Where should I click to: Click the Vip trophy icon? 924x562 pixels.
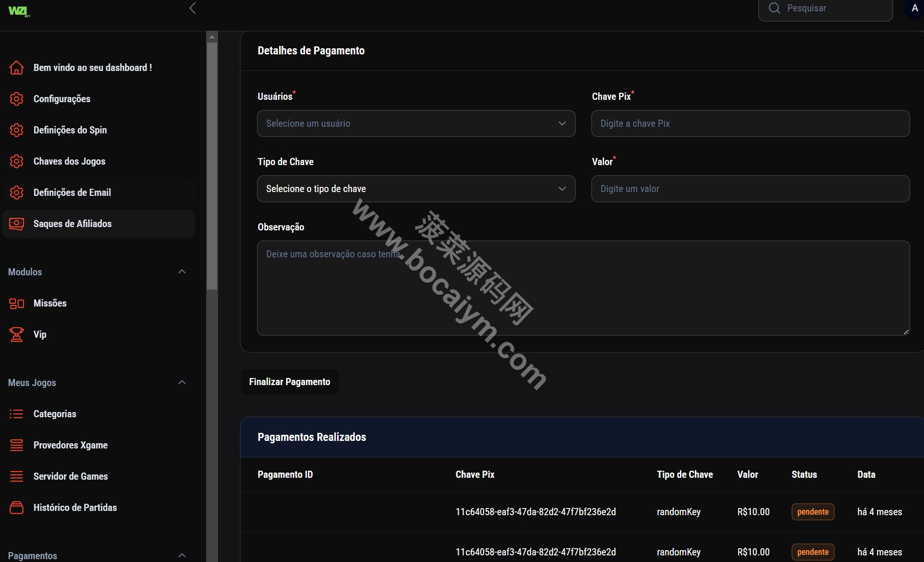[17, 334]
